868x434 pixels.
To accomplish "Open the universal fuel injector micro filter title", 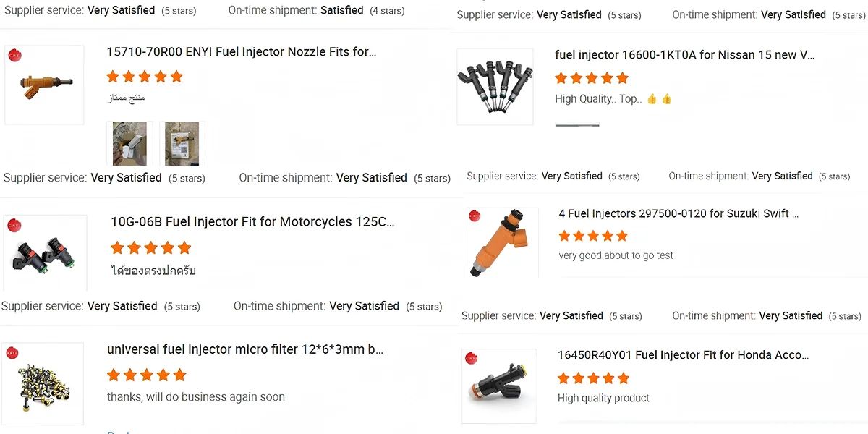I will 245,349.
